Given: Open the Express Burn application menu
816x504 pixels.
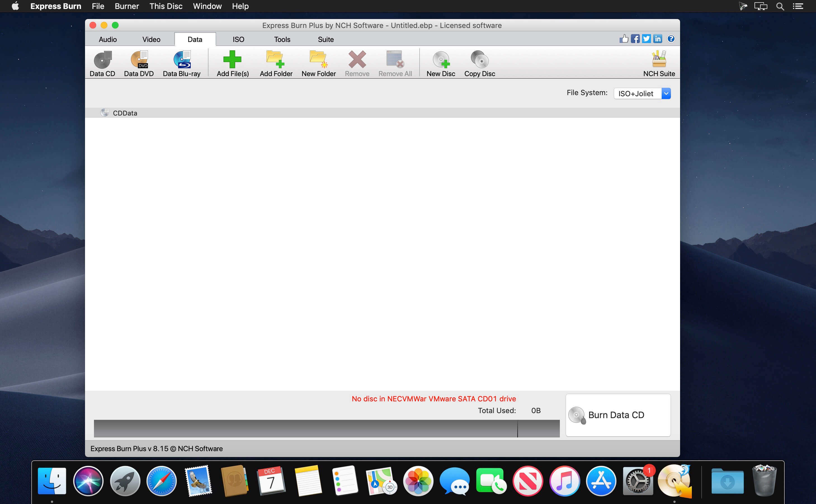Looking at the screenshot, I should pyautogui.click(x=56, y=6).
